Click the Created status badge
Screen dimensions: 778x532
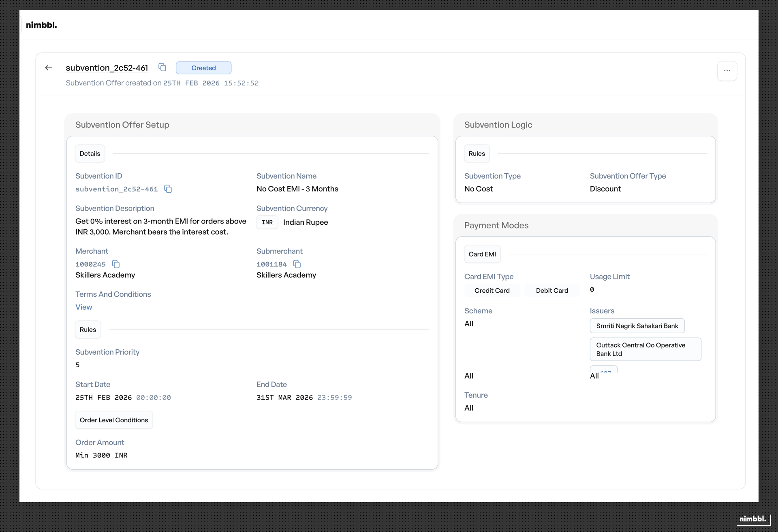point(203,68)
